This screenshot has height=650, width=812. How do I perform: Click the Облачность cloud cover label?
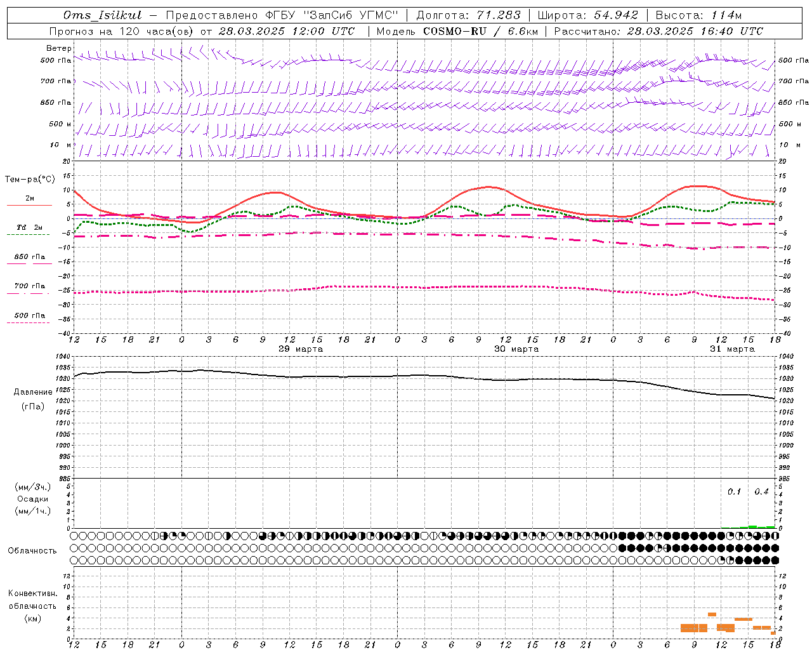point(32,551)
